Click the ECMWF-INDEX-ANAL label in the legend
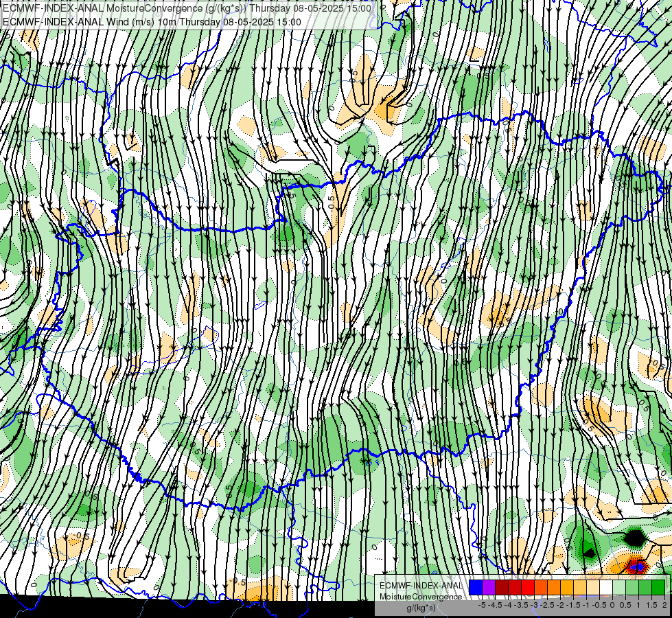 pos(421,586)
